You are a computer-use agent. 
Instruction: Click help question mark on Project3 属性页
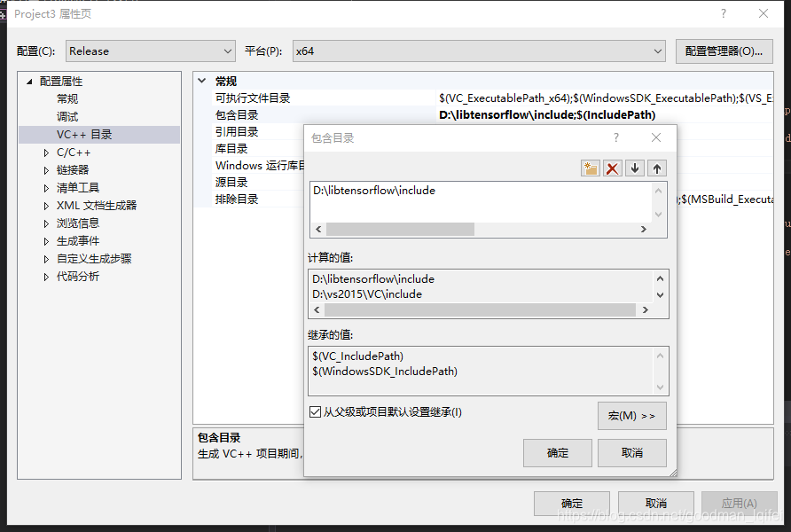click(724, 13)
